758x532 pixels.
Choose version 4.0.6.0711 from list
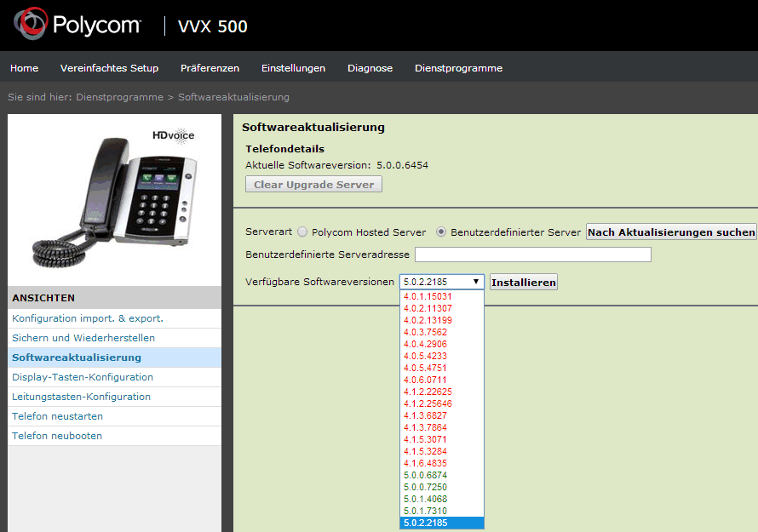442,380
